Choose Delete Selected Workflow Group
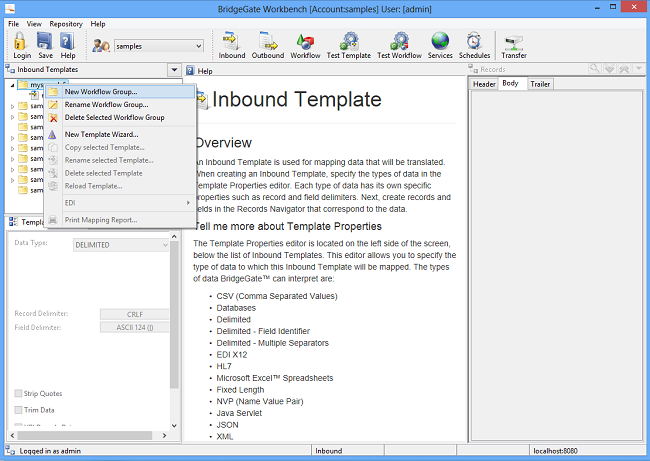Screen dimensions: 650x461 [x=120, y=117]
